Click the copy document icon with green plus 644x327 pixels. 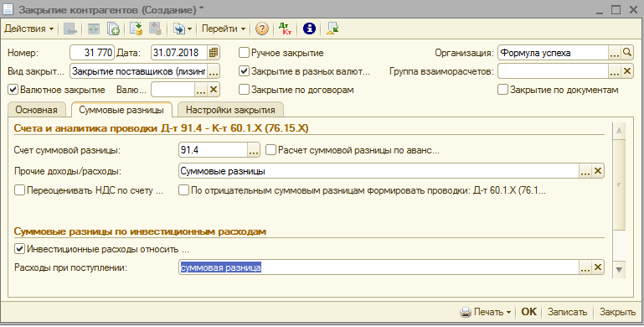coord(113,29)
